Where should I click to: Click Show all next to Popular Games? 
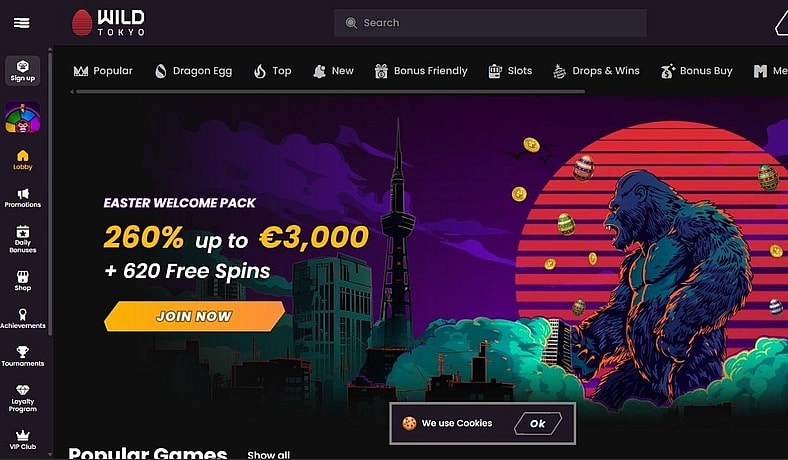(268, 454)
